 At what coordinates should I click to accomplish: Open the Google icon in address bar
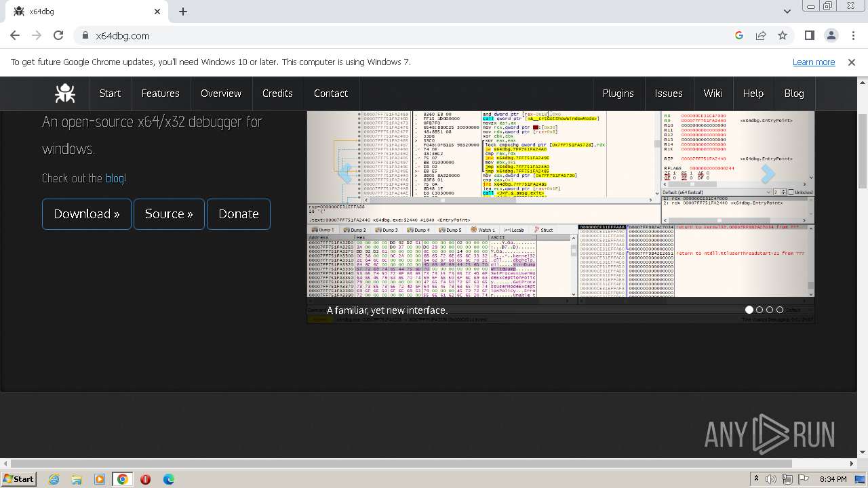739,36
